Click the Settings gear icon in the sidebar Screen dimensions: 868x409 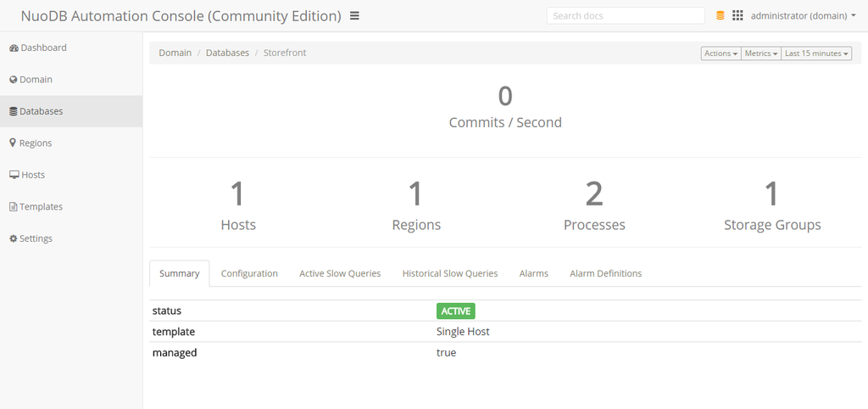pyautogui.click(x=14, y=238)
